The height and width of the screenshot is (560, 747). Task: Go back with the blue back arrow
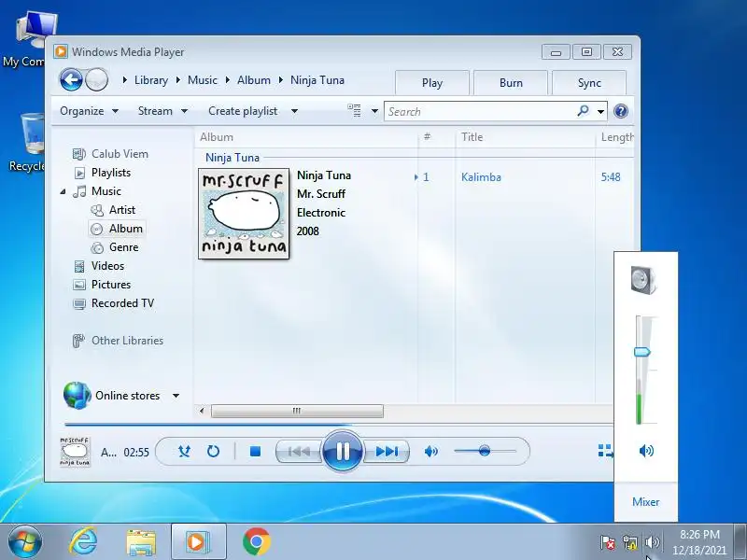click(x=71, y=79)
